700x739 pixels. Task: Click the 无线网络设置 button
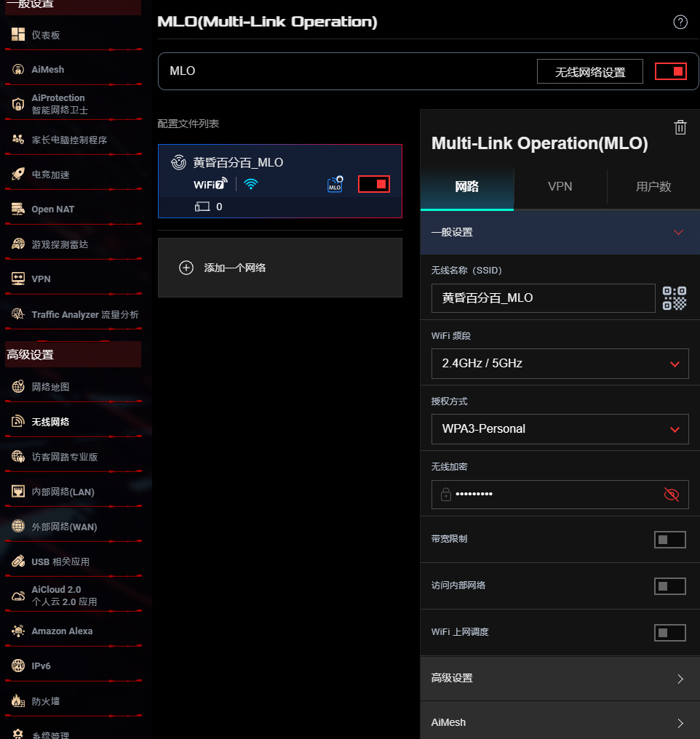589,71
